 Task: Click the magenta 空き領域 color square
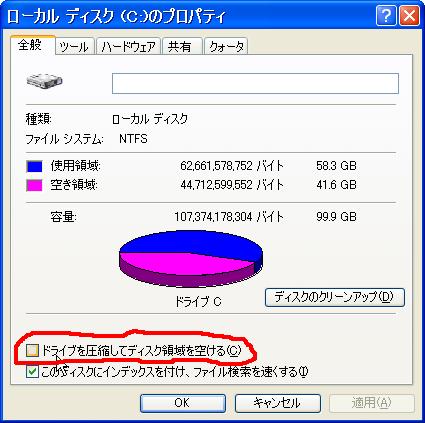pyautogui.click(x=34, y=185)
